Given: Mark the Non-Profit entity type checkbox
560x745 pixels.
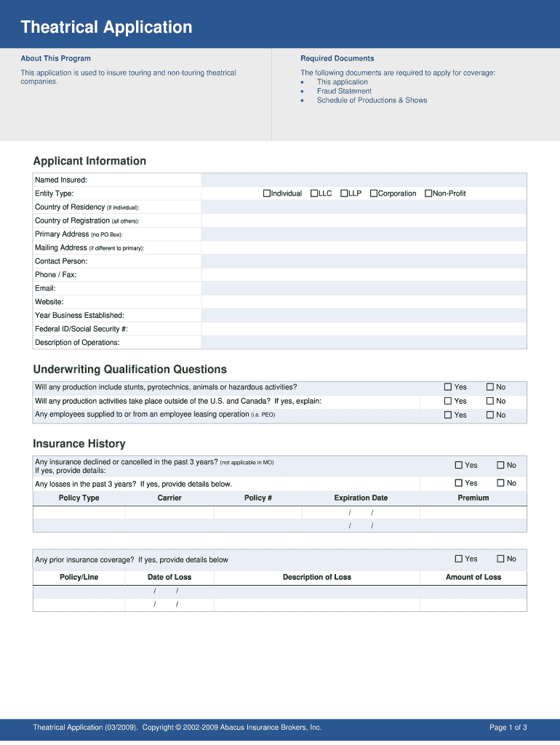Looking at the screenshot, I should [428, 194].
